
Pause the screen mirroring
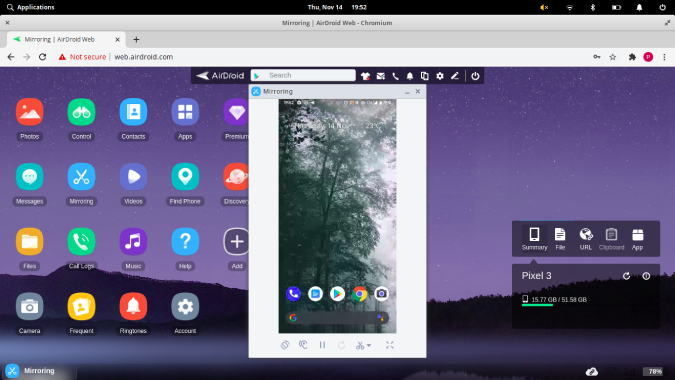322,345
